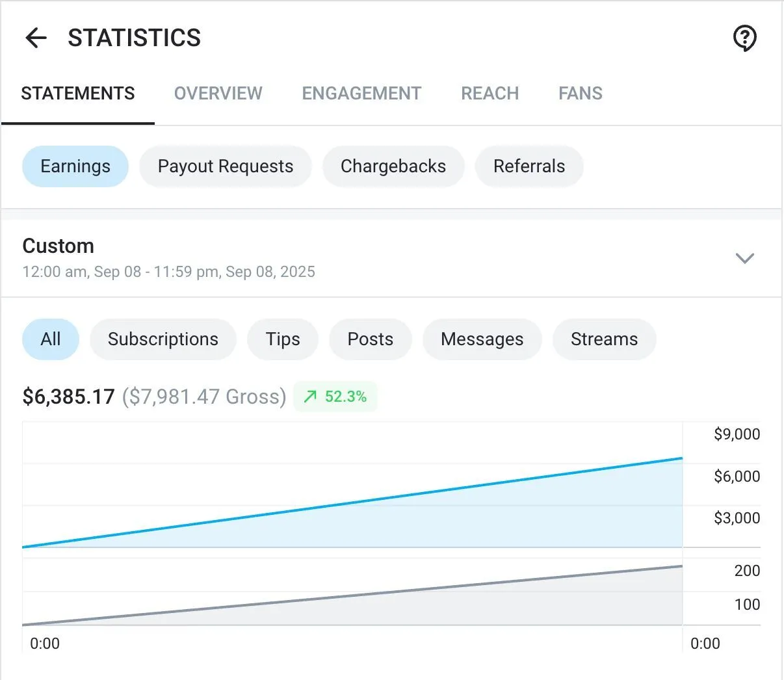The height and width of the screenshot is (680, 784).
Task: Show Chargebacks statements
Action: pos(393,166)
